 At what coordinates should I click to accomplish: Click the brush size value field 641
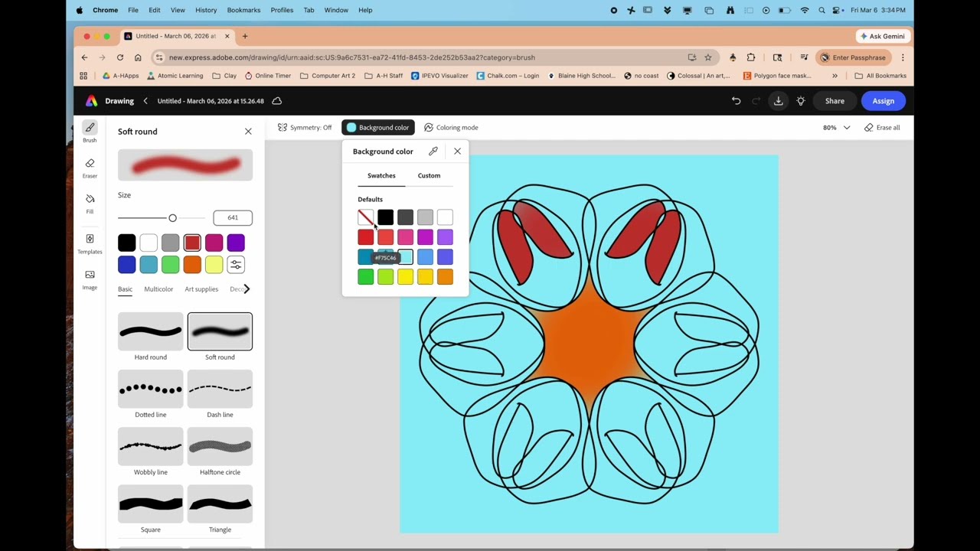coord(233,217)
